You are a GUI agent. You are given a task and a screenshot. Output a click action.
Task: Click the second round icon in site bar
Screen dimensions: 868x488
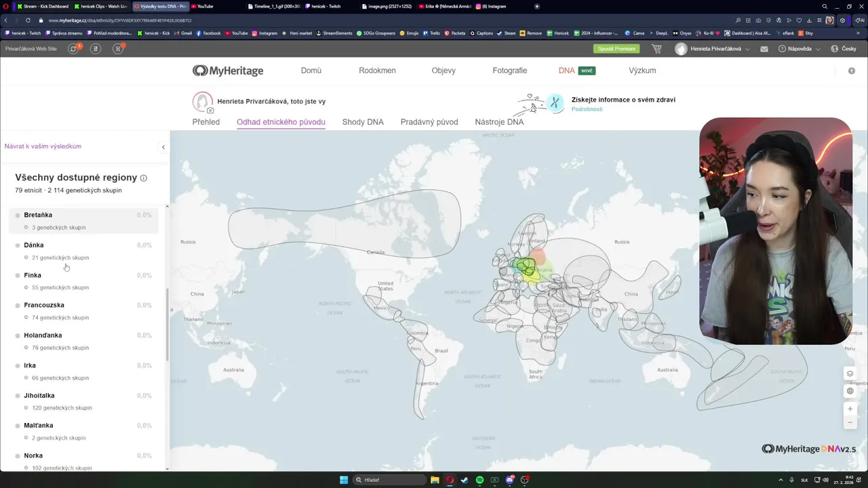[96, 49]
